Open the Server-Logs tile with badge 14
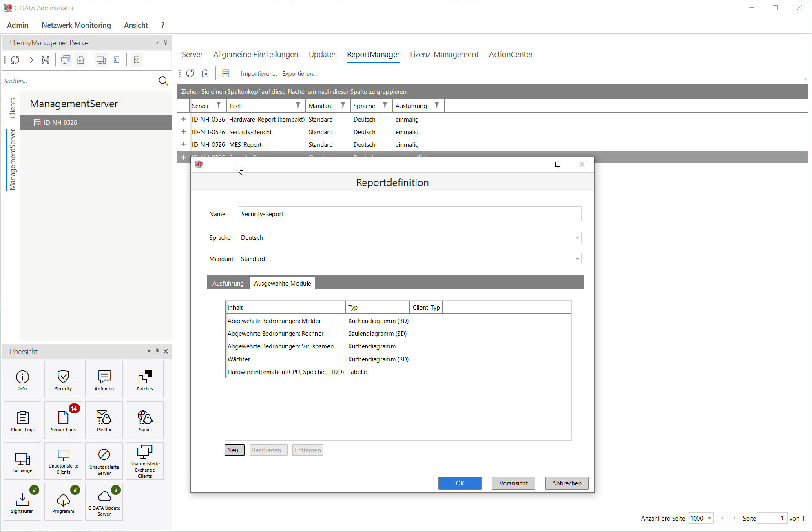This screenshot has width=812, height=532. [63, 421]
